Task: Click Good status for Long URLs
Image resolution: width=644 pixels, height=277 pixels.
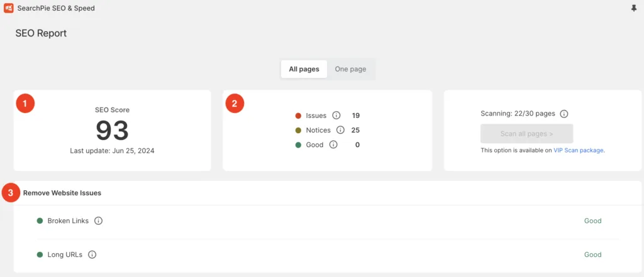Action: 592,255
